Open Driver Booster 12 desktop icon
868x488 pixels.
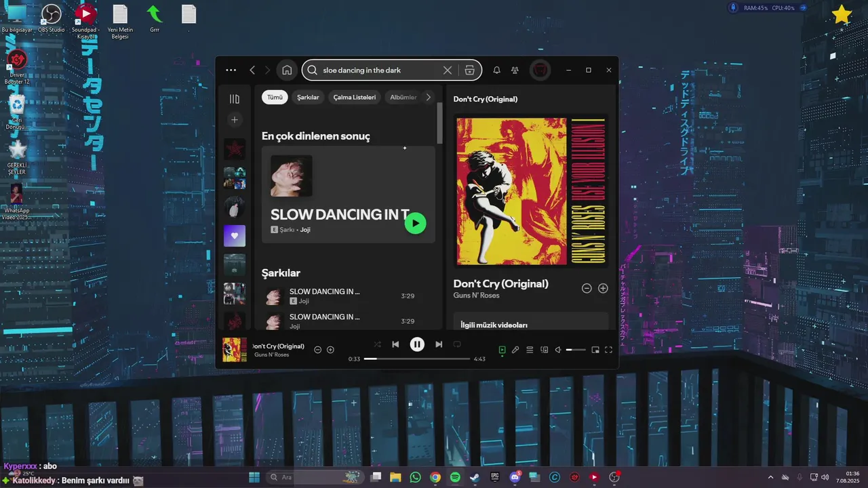tap(17, 67)
